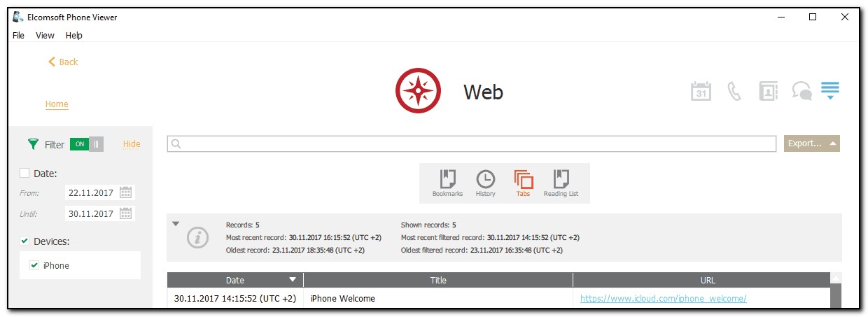Open the File menu
Image resolution: width=868 pixels, height=317 pixels.
point(18,36)
